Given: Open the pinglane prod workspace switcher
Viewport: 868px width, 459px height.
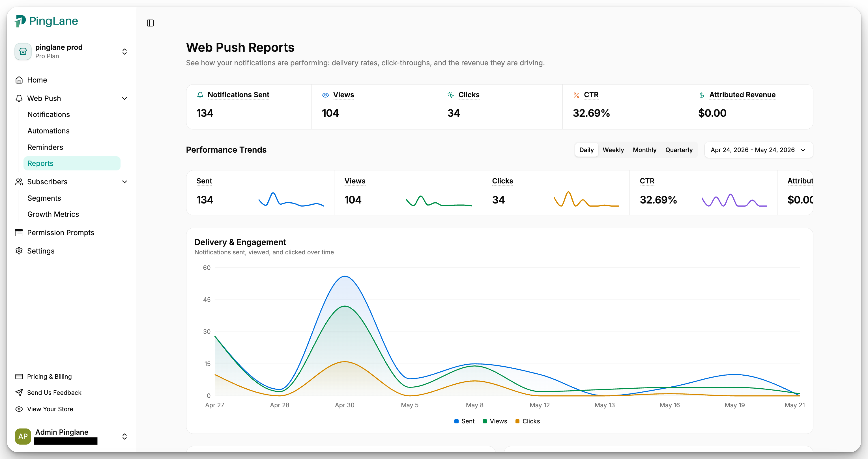Looking at the screenshot, I should pos(71,51).
